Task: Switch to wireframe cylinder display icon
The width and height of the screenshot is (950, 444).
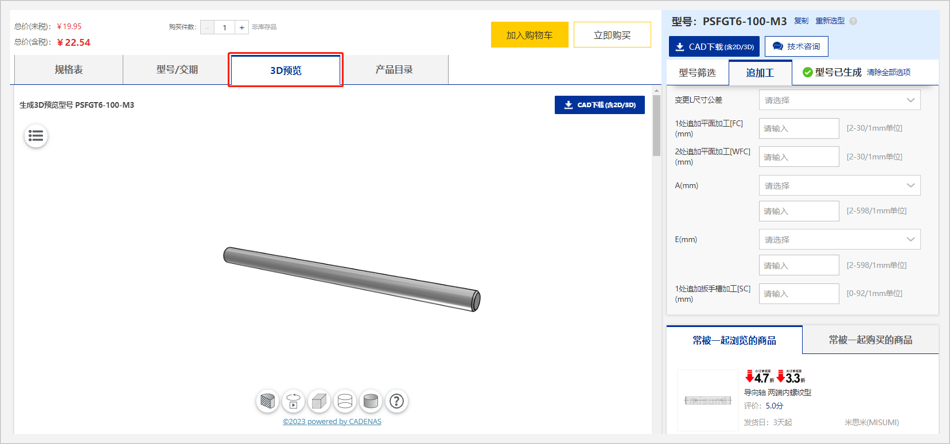Action: pyautogui.click(x=345, y=401)
